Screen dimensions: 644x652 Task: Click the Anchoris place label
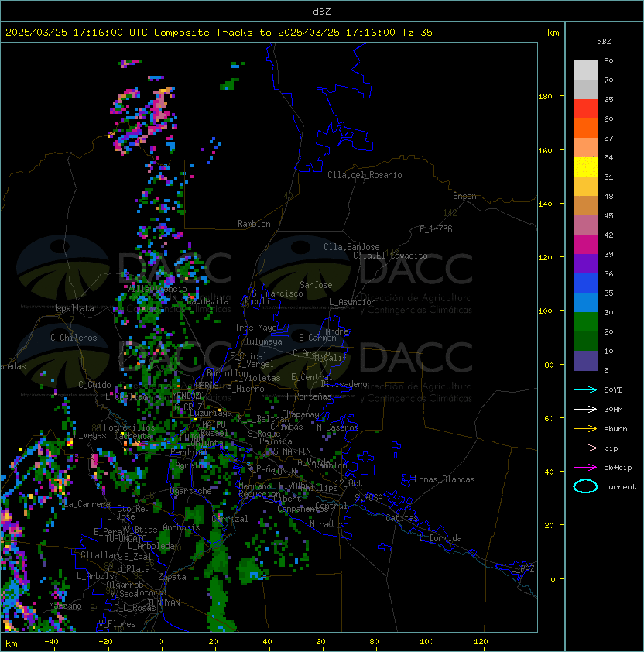click(x=181, y=527)
